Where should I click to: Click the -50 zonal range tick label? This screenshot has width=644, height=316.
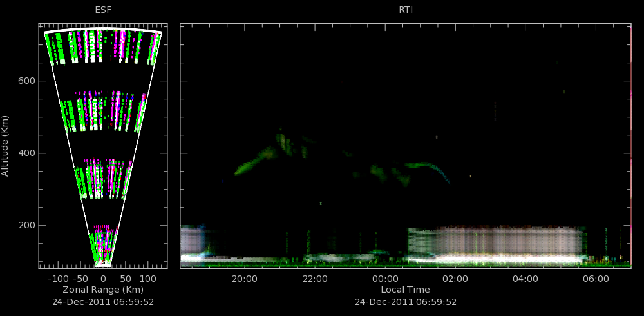[x=81, y=278]
